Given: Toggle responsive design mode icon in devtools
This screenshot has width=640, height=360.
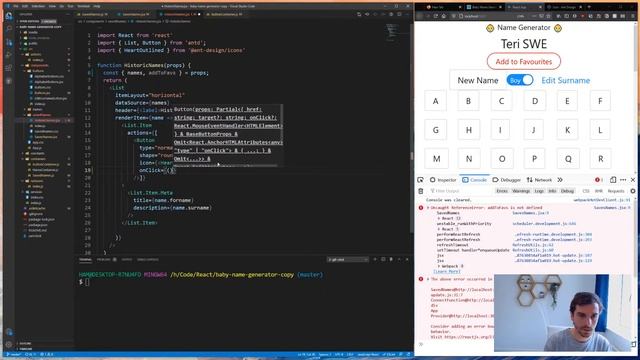Looking at the screenshot, I should coord(613,180).
